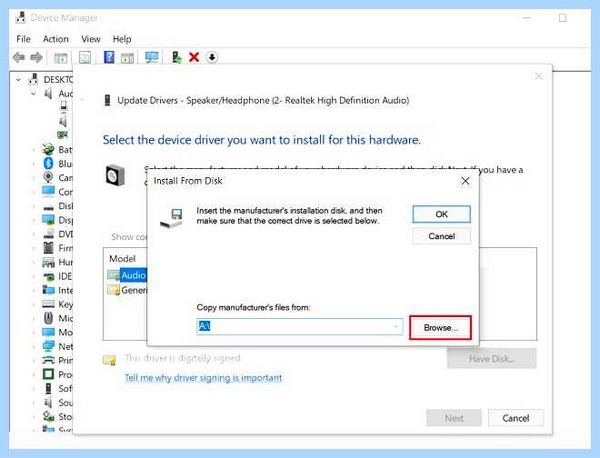Select the Monitors category icon in tree
This screenshot has height=458, width=600.
pyautogui.click(x=48, y=332)
